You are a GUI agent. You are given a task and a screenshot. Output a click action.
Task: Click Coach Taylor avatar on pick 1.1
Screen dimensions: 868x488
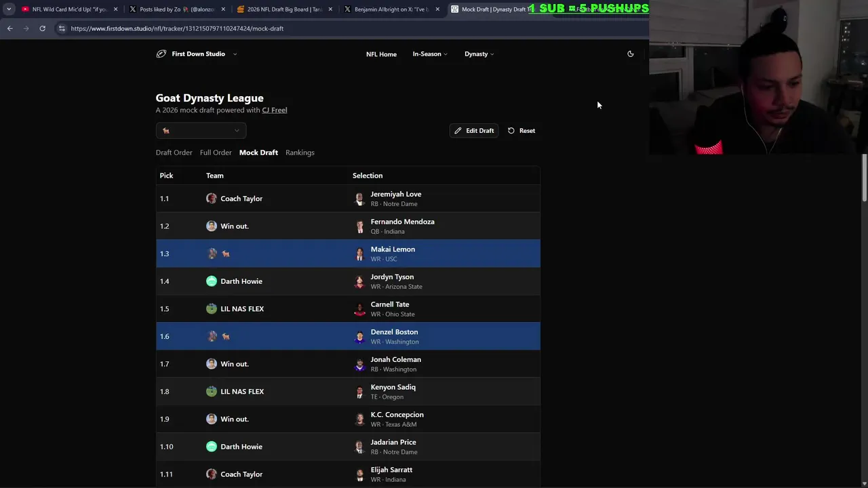point(212,199)
